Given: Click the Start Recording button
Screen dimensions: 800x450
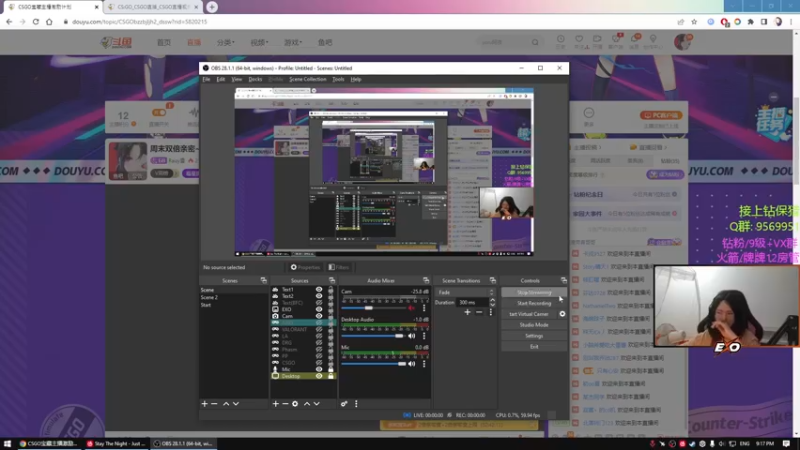Looking at the screenshot, I should click(534, 303).
